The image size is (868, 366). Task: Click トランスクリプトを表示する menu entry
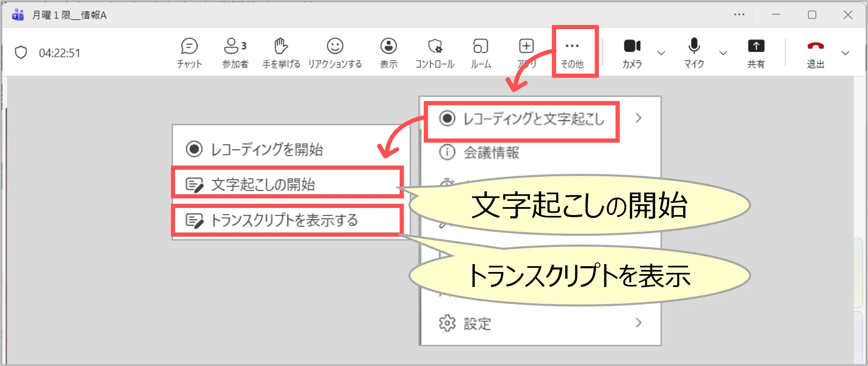click(x=287, y=220)
